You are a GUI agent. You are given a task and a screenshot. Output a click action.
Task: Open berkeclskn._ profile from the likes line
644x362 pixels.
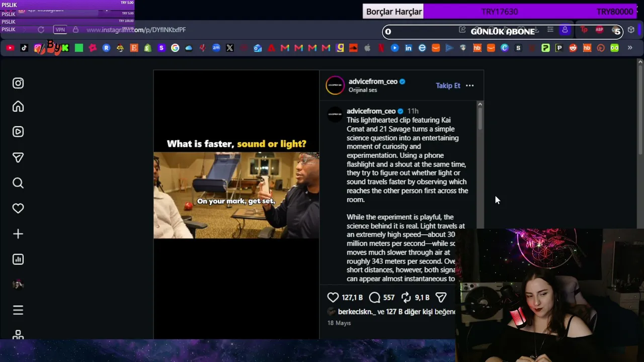pos(357,312)
